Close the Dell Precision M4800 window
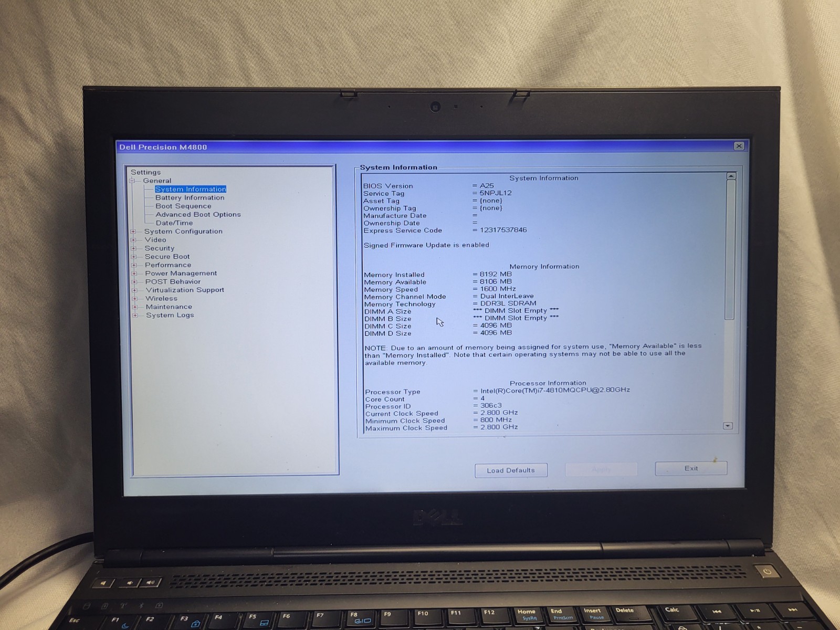Viewport: 840px width, 630px height. (739, 146)
